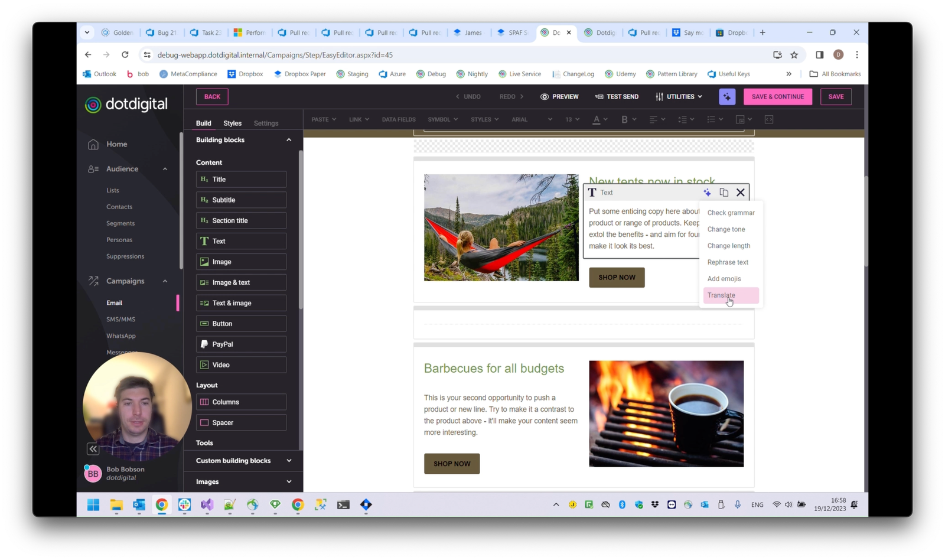Add a Video building block
Screen dimensions: 945x560
pos(241,365)
